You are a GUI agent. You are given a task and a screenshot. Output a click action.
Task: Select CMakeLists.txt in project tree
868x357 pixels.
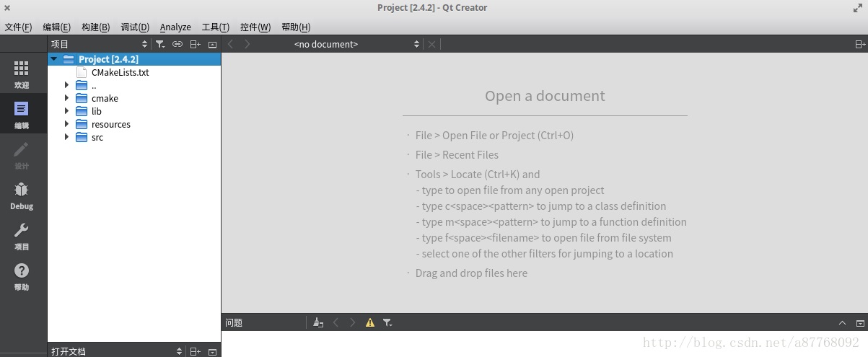120,72
